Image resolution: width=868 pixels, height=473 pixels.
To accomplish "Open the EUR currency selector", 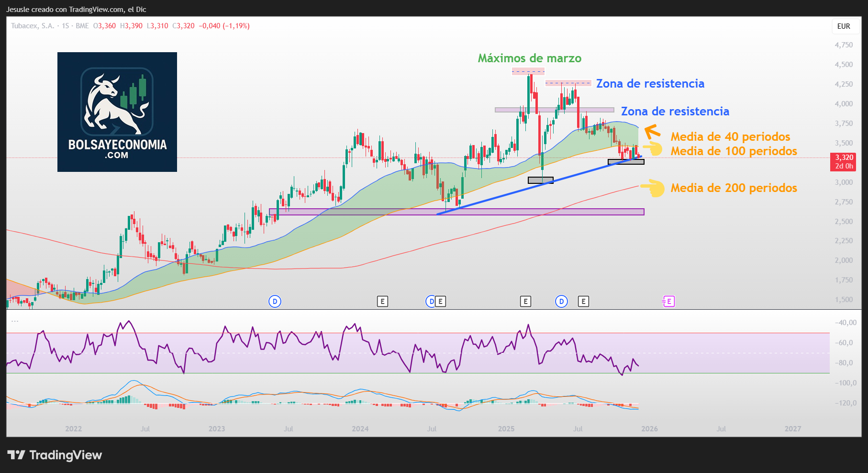I will (844, 26).
